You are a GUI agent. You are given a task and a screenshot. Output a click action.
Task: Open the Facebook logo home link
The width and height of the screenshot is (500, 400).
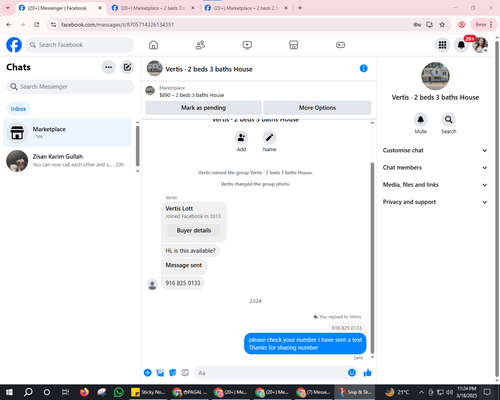point(14,45)
